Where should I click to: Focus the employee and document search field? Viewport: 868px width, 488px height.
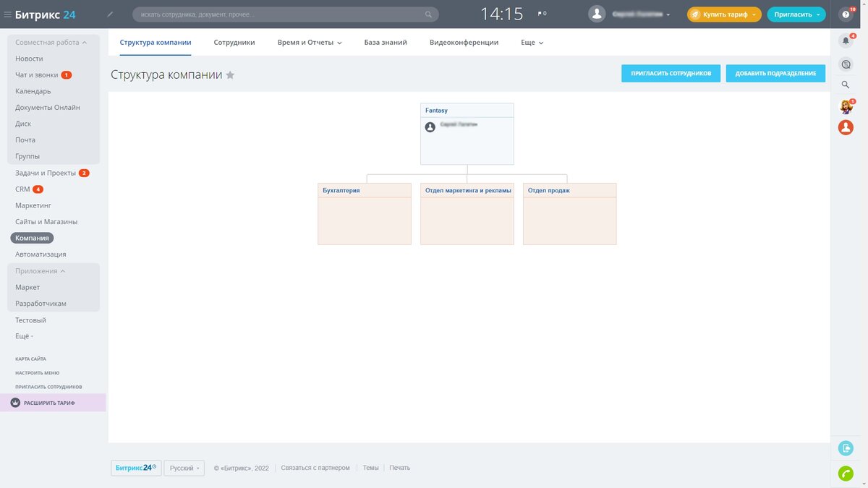(x=286, y=14)
